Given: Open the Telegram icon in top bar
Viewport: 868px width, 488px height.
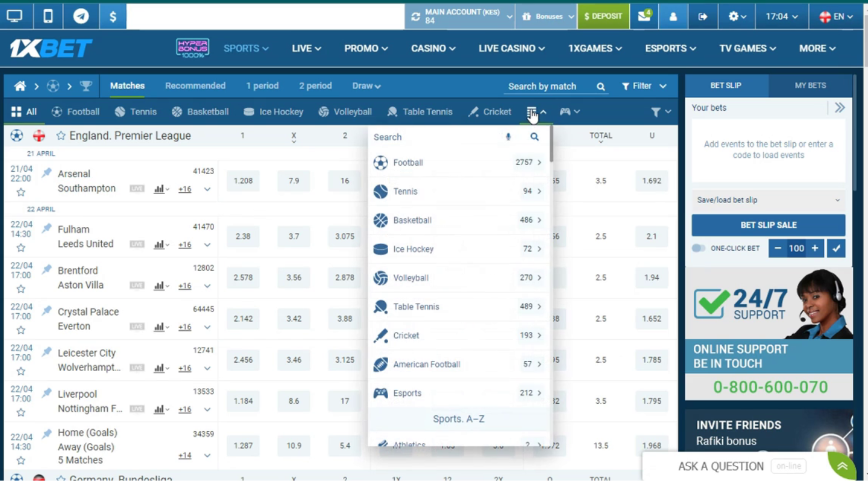Looking at the screenshot, I should pyautogui.click(x=81, y=16).
